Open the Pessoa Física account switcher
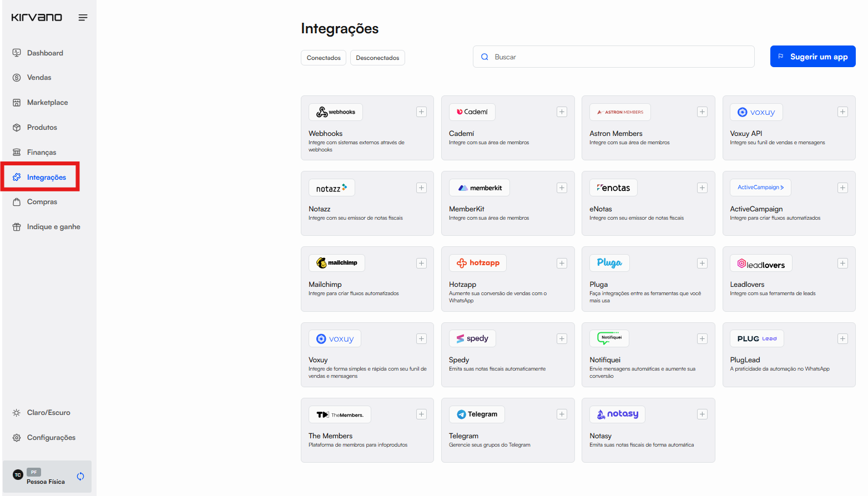 point(44,477)
